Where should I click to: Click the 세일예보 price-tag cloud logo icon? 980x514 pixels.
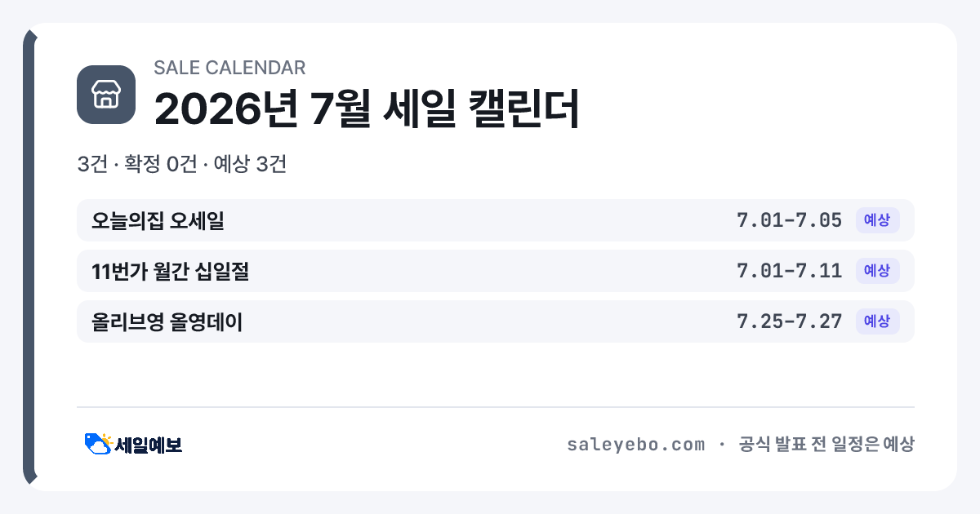98,444
